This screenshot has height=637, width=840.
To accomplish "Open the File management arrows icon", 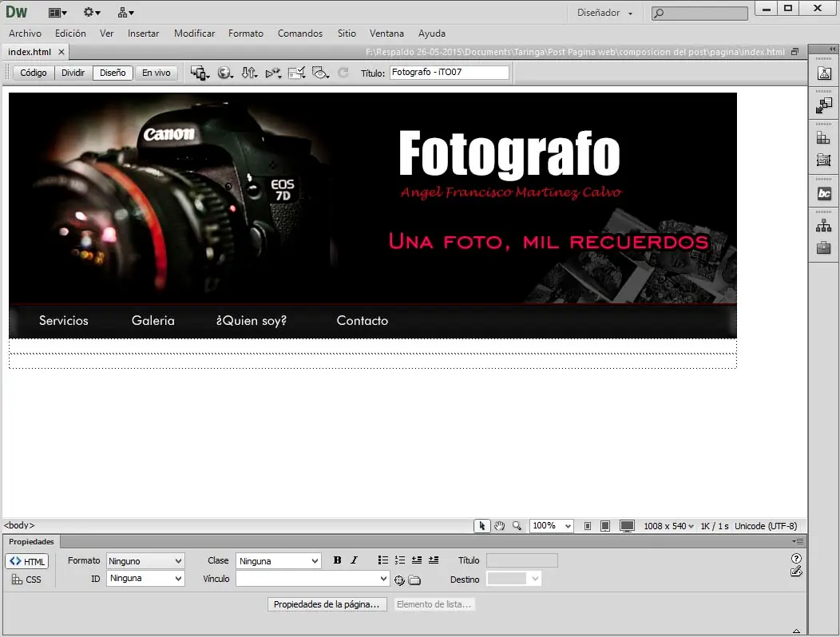I will 249,73.
